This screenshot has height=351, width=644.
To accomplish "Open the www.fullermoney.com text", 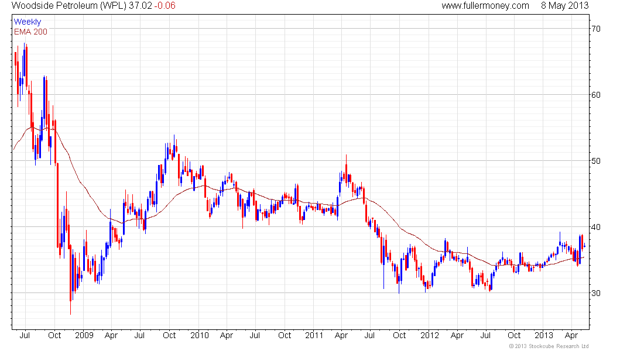I will point(485,6).
